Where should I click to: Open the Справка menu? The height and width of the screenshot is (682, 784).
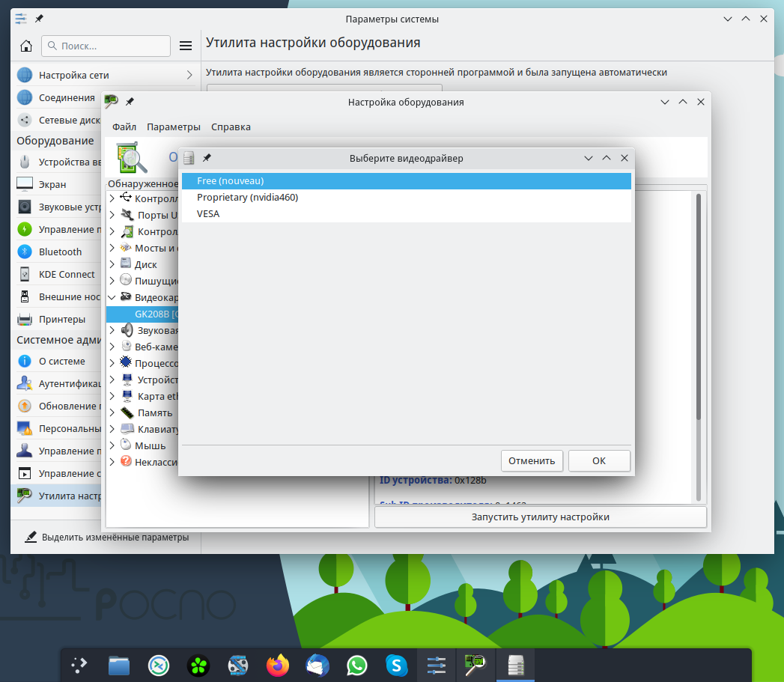(231, 127)
